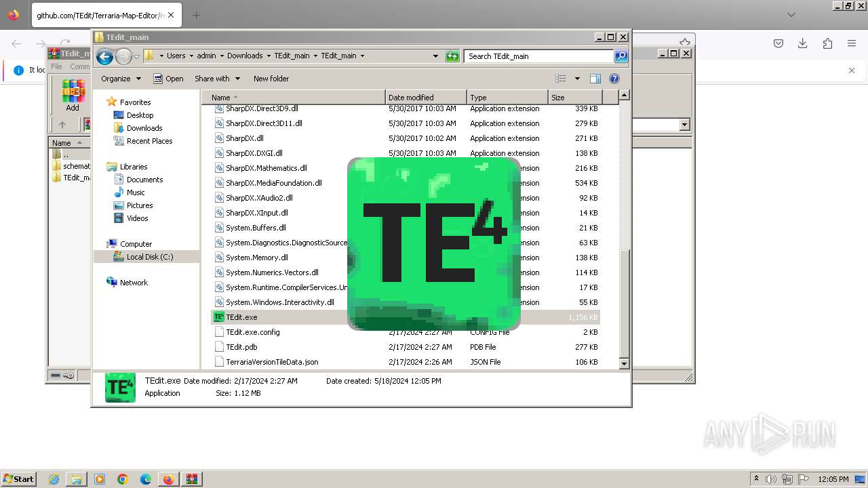Click the Explorer Back navigation arrow
Viewport: 868px width, 488px height.
tap(104, 56)
